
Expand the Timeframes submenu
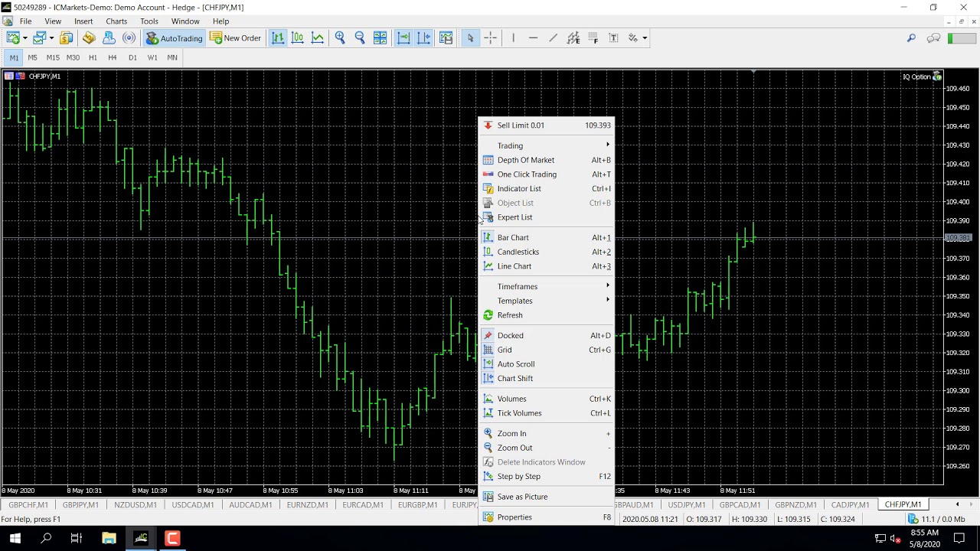point(547,286)
